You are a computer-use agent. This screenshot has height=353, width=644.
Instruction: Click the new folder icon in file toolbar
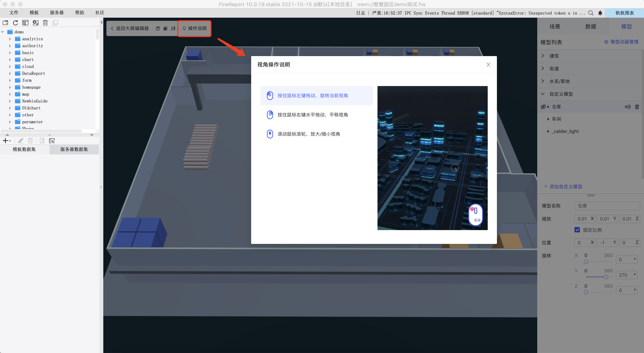coord(6,23)
